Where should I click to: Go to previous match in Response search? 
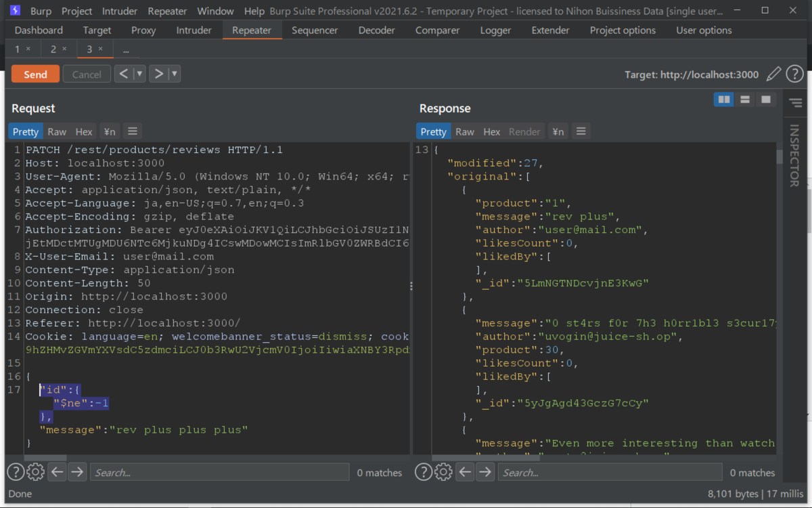(465, 472)
